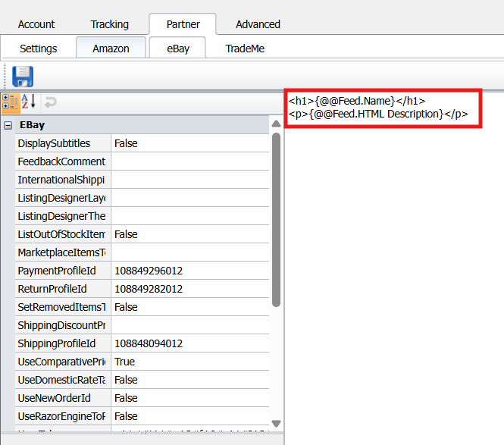
Task: Collapse the EBay category group
Action: tap(8, 125)
